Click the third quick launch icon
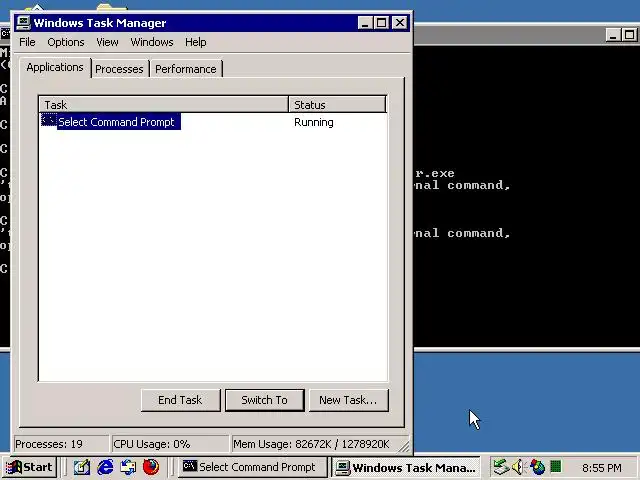This screenshot has height=480, width=640. (128, 467)
